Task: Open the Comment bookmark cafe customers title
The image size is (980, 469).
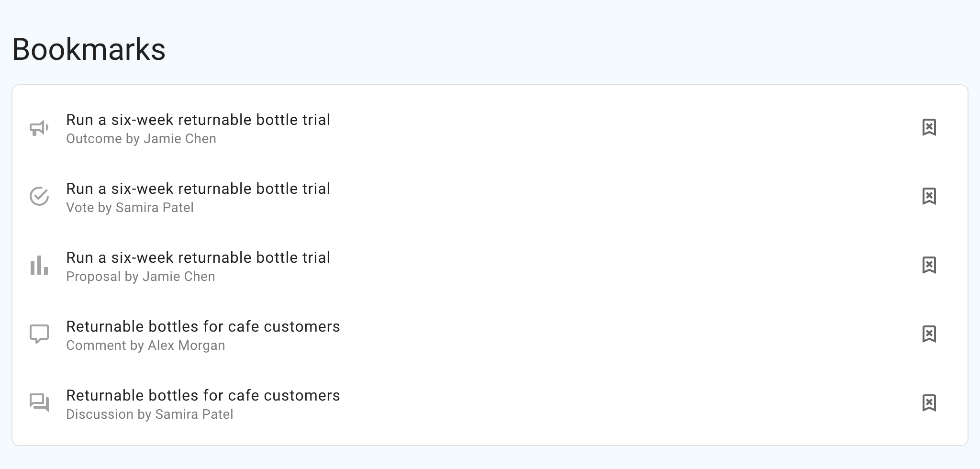Action: pos(203,326)
